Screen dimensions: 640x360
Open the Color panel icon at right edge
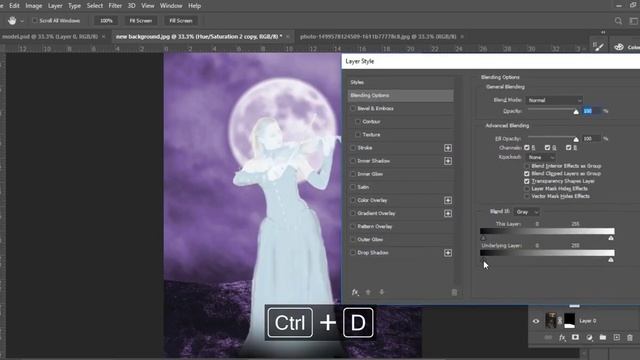pyautogui.click(x=619, y=47)
